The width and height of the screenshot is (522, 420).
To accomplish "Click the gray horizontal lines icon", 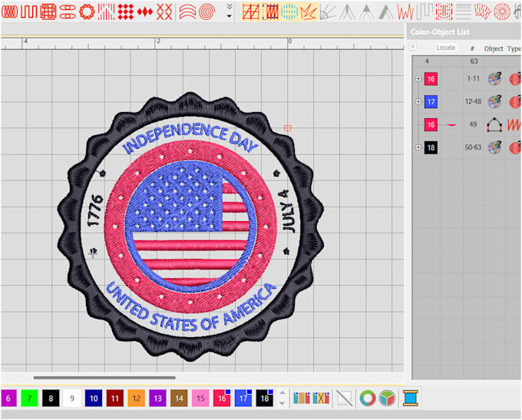I will (x=463, y=12).
